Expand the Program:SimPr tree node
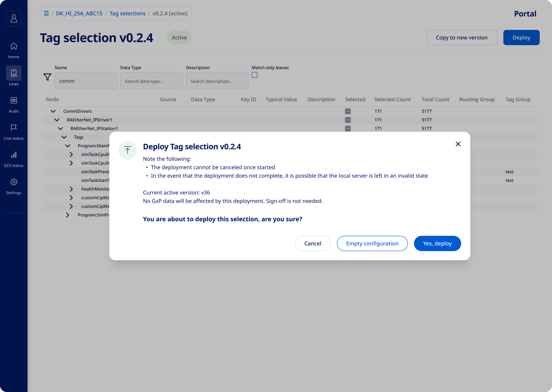The height and width of the screenshot is (392, 552). [67, 215]
